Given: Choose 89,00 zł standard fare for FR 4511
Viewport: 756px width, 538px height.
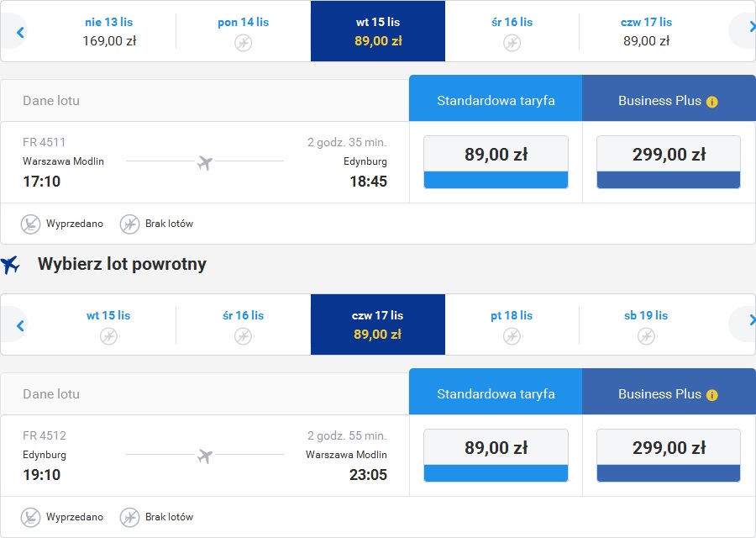Looking at the screenshot, I should [x=496, y=162].
